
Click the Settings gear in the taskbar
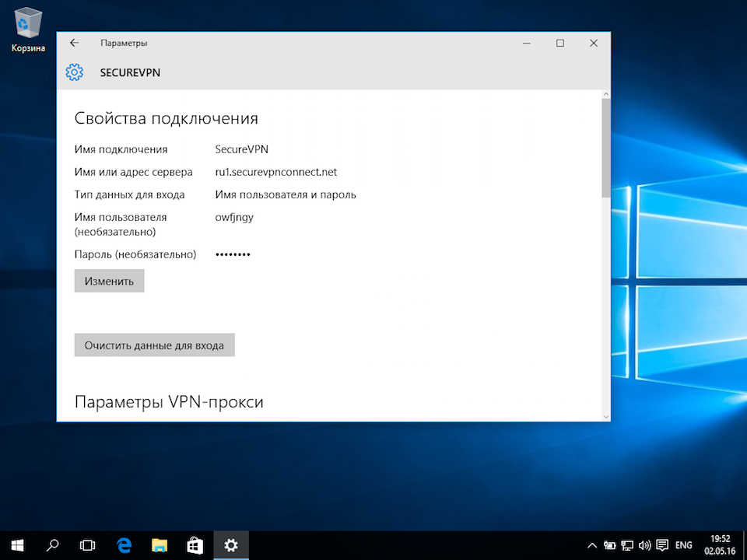pos(231,545)
